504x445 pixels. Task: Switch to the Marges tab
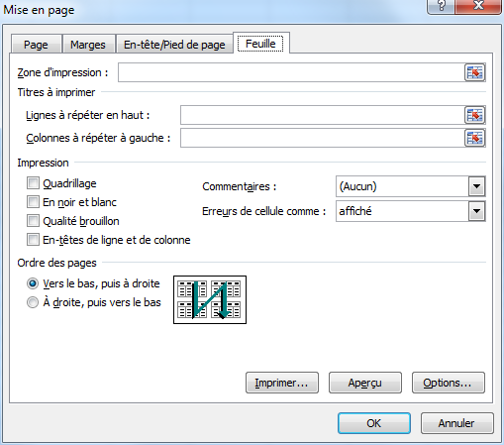pyautogui.click(x=88, y=45)
